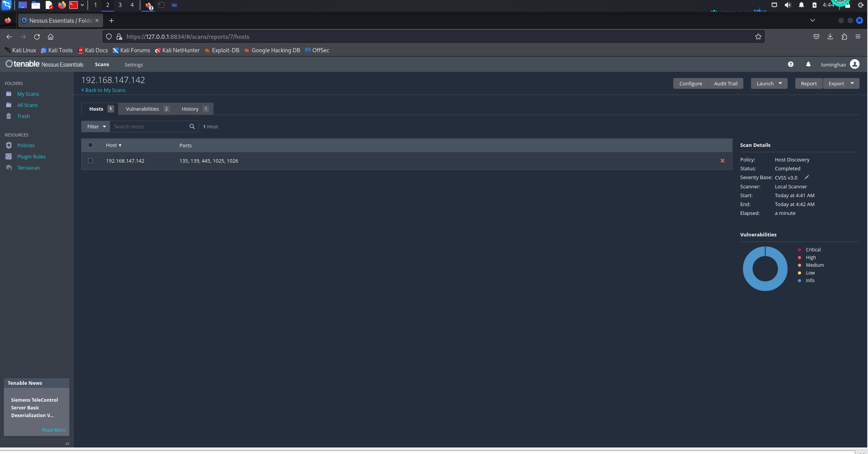
Task: Edit Severity Base with pencil icon
Action: pos(807,177)
